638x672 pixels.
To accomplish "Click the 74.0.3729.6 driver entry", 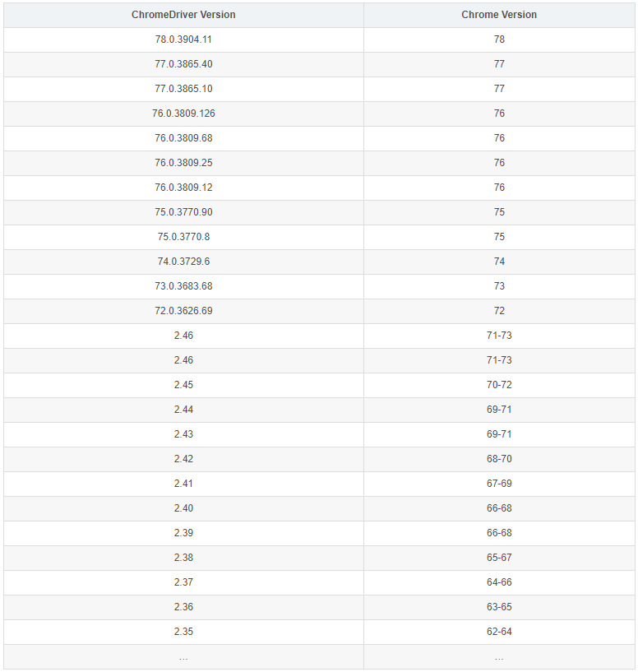I will pos(183,262).
